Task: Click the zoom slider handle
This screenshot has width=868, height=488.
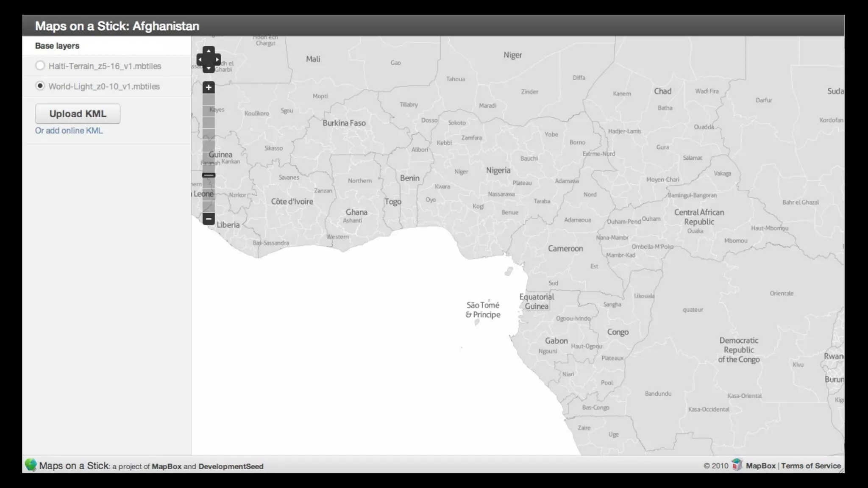Action: click(209, 175)
